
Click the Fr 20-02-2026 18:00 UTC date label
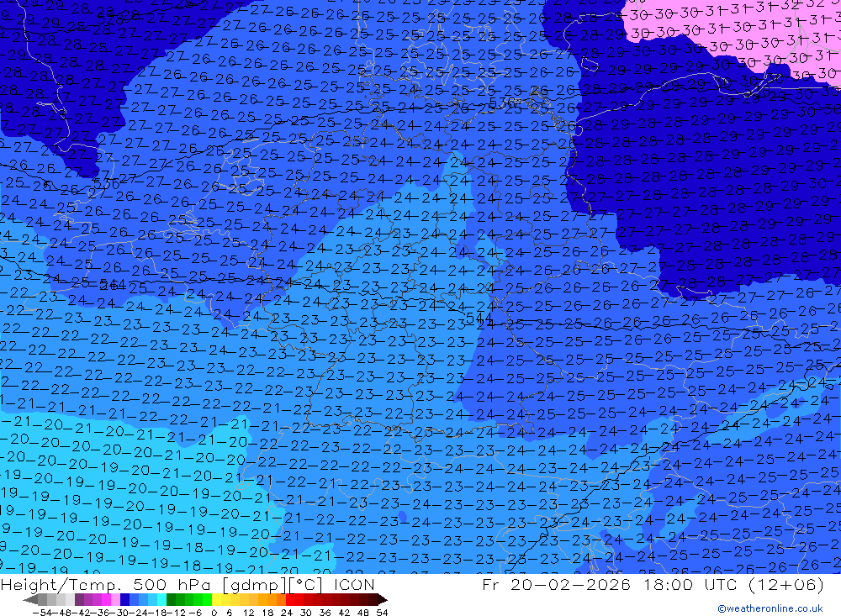(609, 584)
